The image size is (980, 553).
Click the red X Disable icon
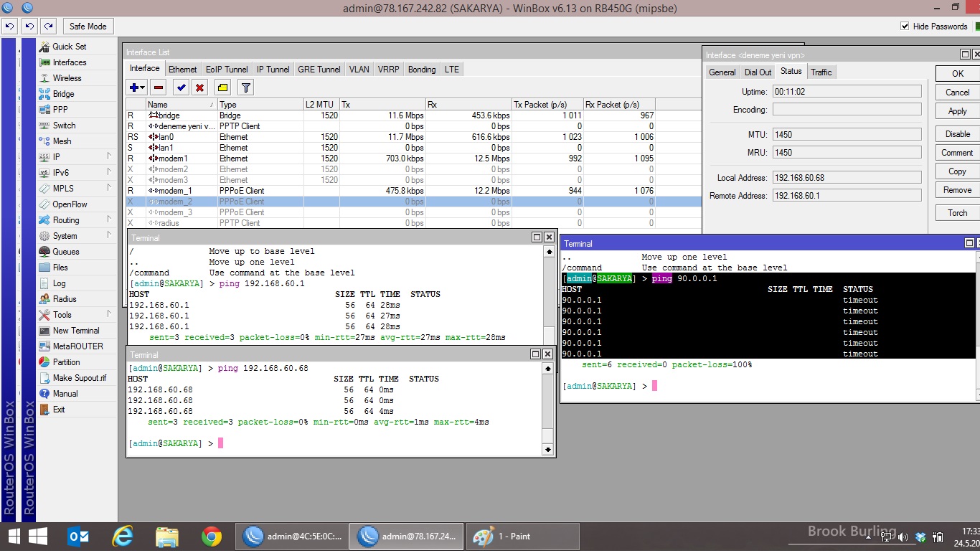tap(200, 88)
